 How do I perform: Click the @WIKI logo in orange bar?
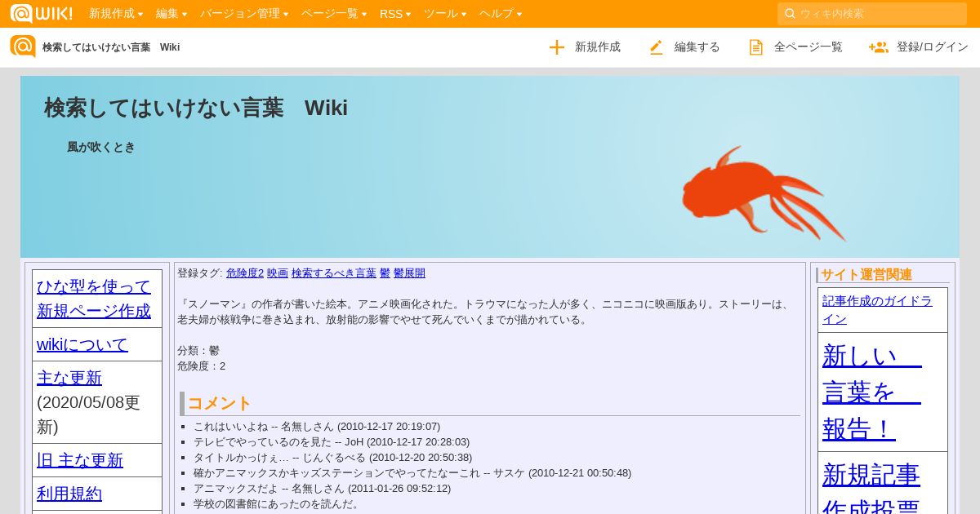pyautogui.click(x=41, y=14)
